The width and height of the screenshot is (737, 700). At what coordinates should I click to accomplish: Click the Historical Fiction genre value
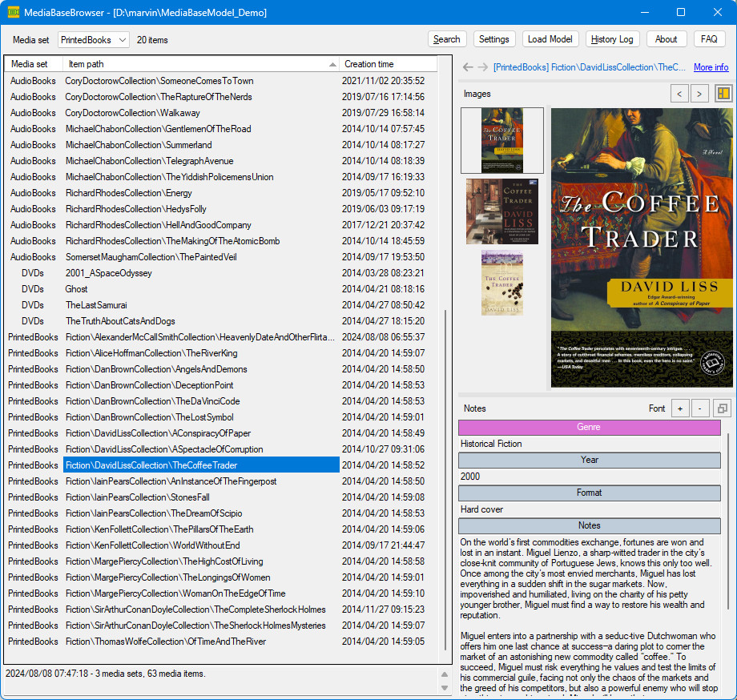point(491,444)
